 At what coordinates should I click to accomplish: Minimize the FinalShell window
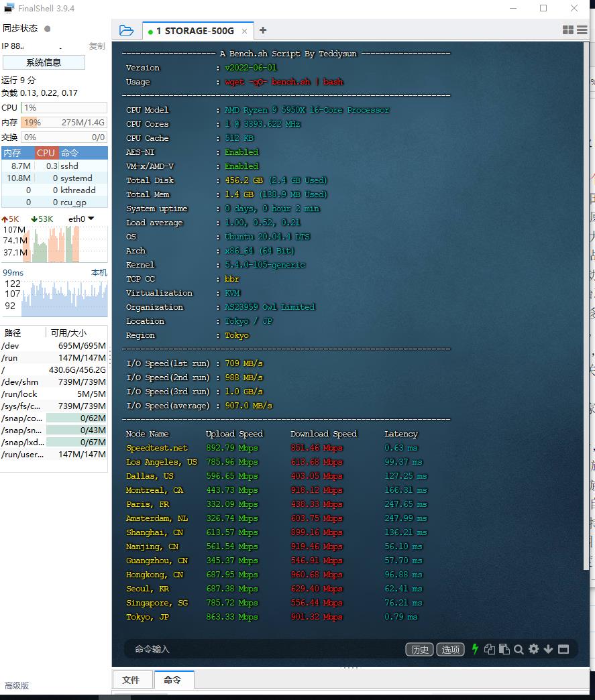coord(513,8)
